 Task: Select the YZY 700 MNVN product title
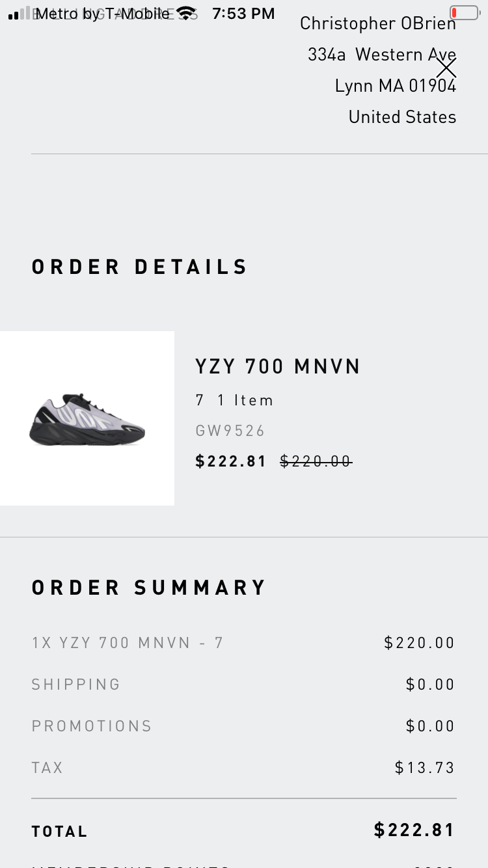[x=278, y=367]
